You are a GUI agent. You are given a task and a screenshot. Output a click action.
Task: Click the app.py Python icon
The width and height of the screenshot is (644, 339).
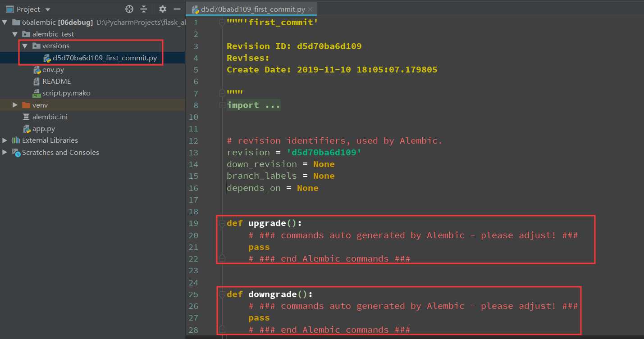pos(27,129)
